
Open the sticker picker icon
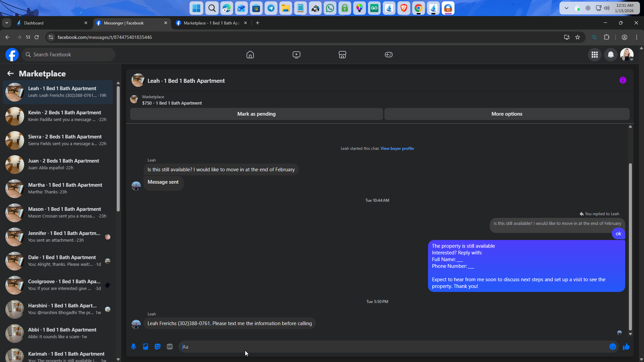158,347
